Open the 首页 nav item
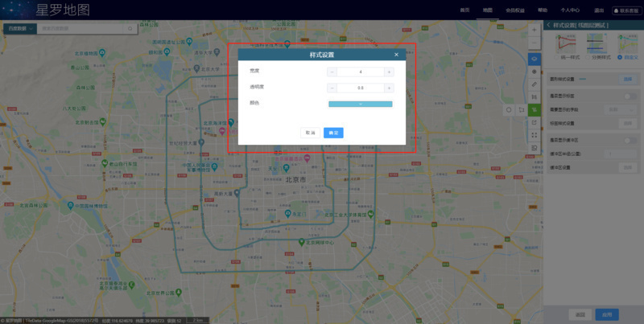 [x=464, y=10]
